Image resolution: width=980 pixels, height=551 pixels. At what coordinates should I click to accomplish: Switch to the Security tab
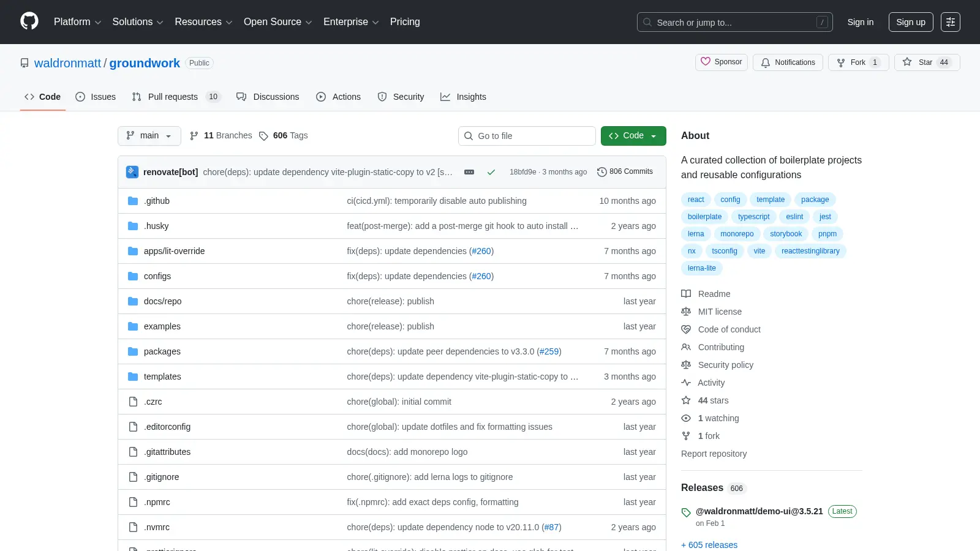click(401, 97)
